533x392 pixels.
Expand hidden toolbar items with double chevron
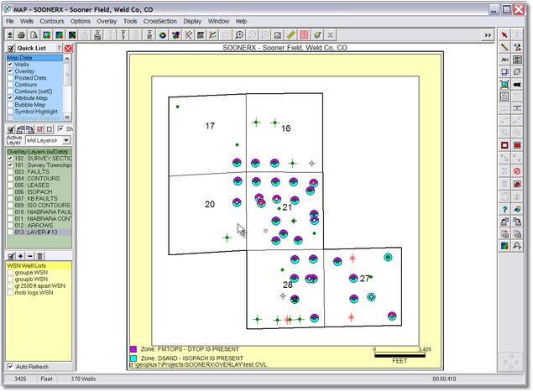[x=487, y=35]
